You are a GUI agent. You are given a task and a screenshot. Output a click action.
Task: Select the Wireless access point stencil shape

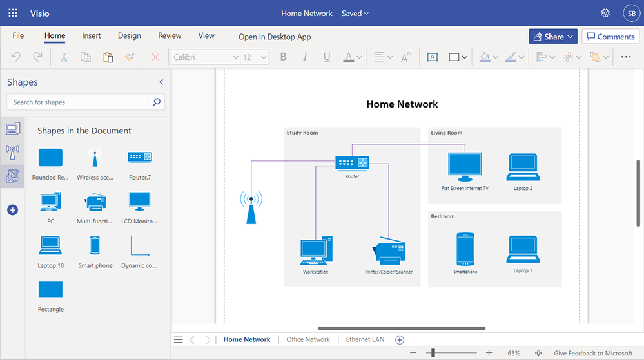[95, 164]
